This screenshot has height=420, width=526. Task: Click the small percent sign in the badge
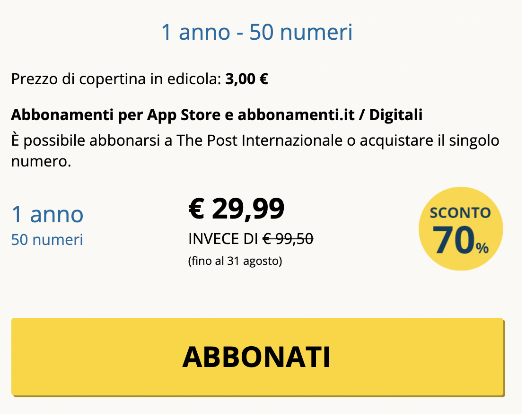point(482,248)
